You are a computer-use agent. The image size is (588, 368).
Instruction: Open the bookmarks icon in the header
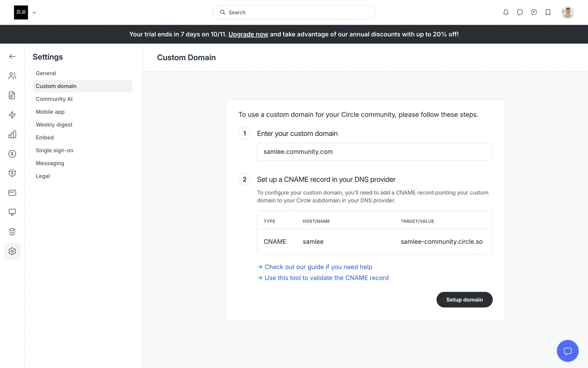coord(548,12)
